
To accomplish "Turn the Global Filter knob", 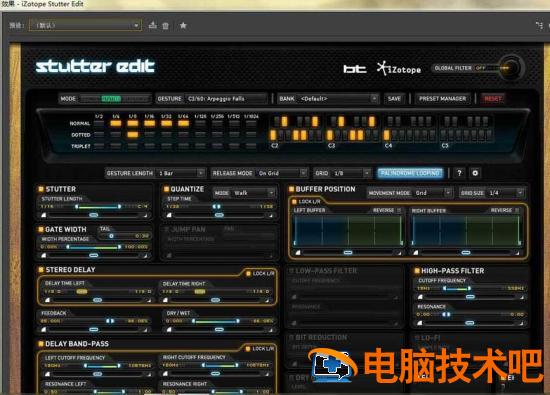I will 511,67.
